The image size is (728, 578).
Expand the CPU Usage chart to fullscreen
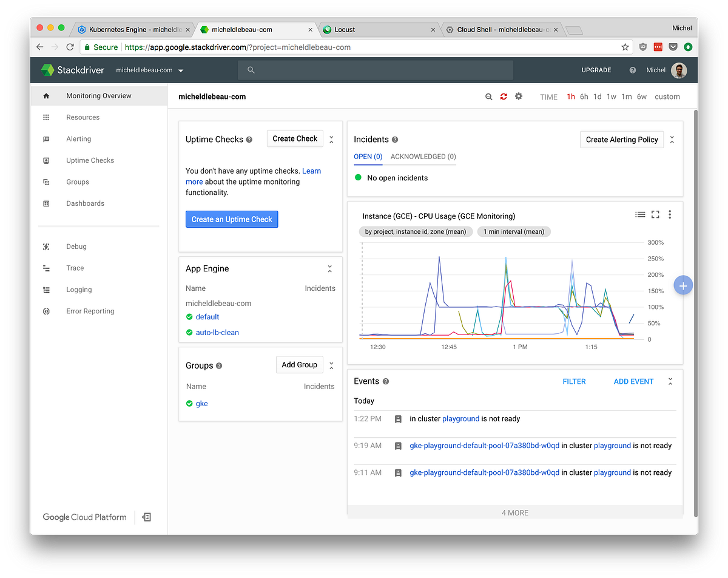[655, 214]
